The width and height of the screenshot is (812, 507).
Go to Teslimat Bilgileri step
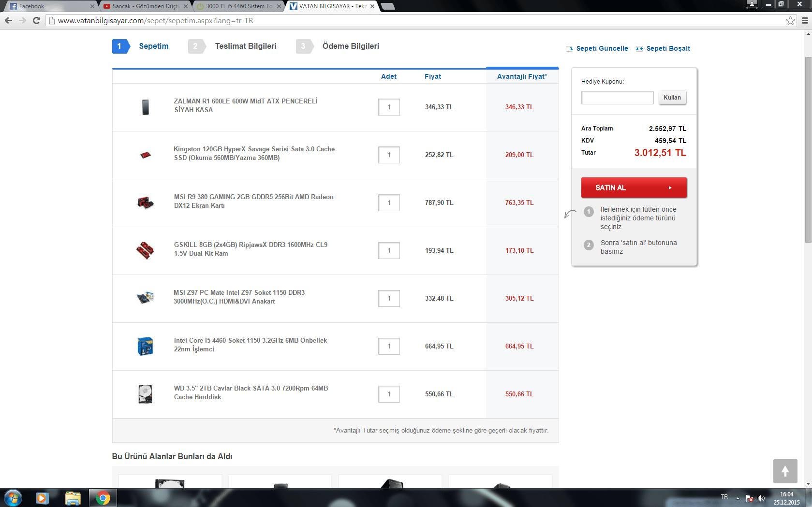tap(232, 46)
